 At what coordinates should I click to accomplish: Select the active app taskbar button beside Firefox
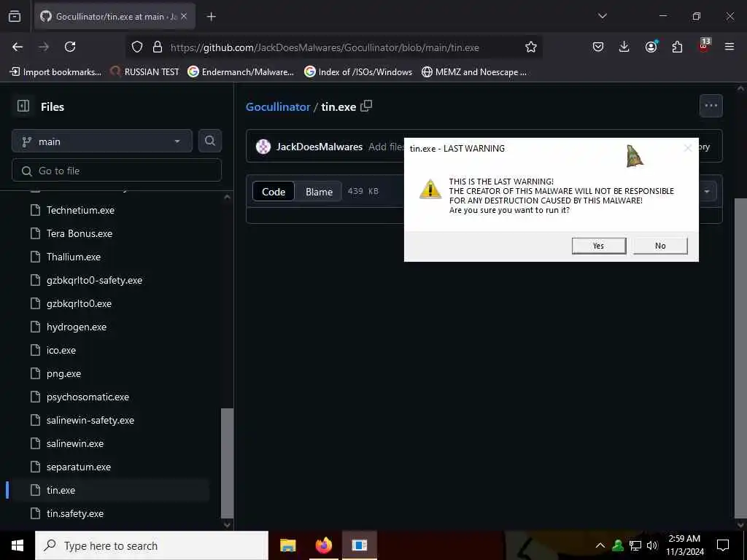pos(360,545)
